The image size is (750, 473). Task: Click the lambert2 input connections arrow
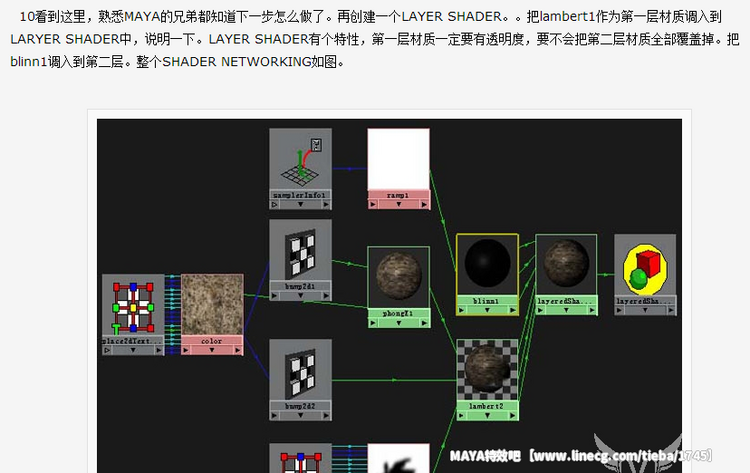point(462,416)
